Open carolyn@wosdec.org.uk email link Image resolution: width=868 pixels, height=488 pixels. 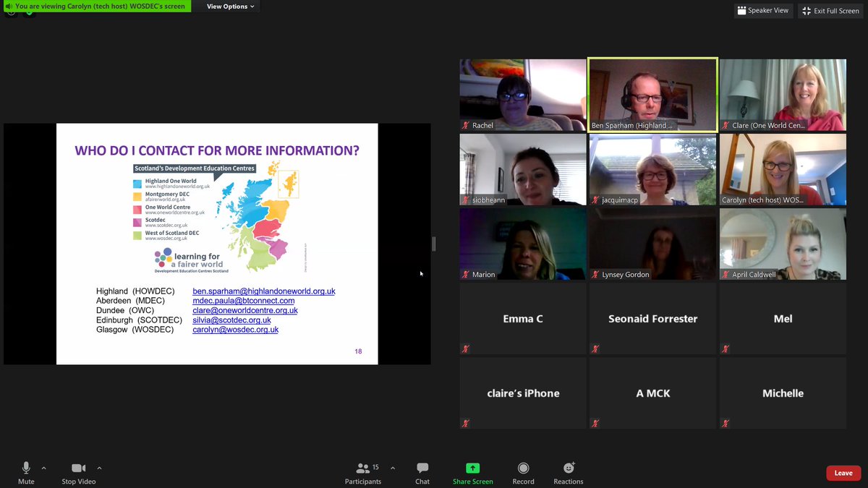235,329
